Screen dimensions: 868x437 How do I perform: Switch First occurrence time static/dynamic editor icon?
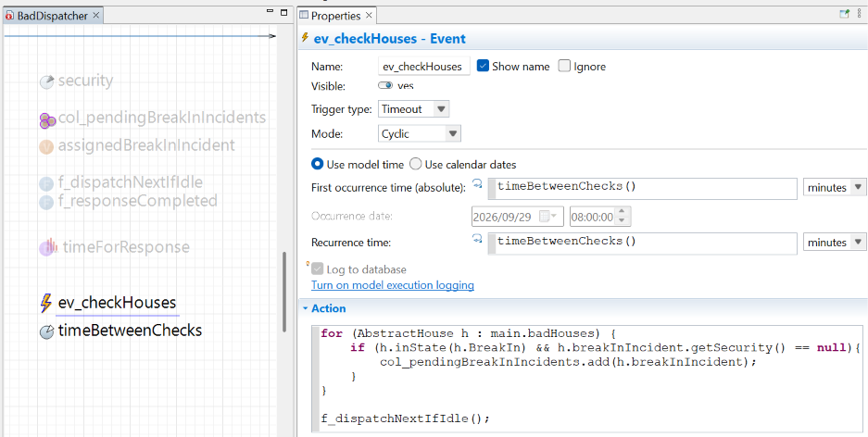(477, 184)
